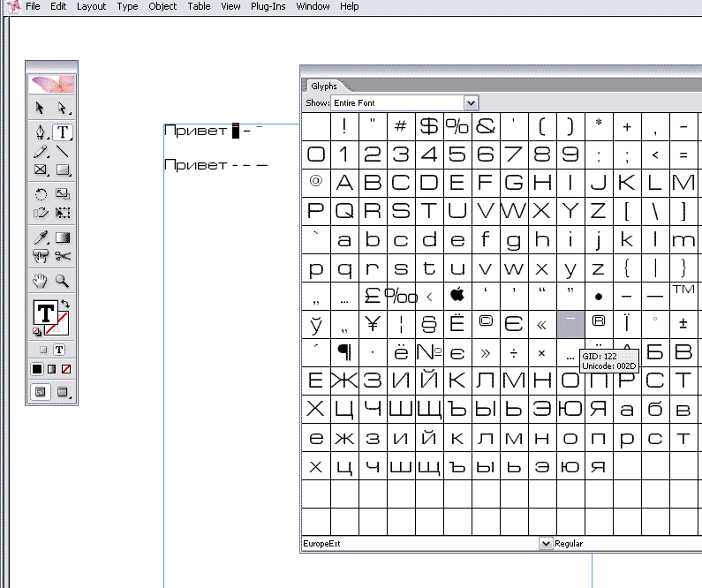Select the Free Transform tool
Screen dimensions: 702x588
point(62,213)
